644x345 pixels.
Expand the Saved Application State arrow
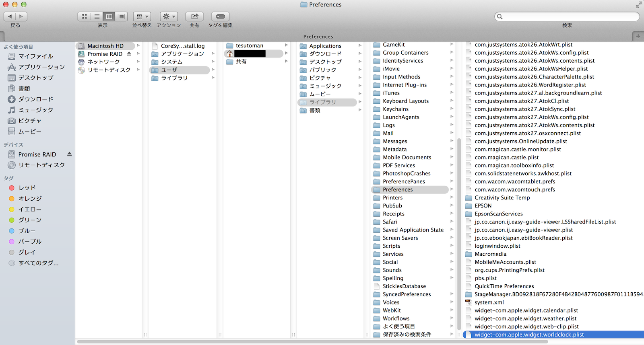tap(452, 230)
